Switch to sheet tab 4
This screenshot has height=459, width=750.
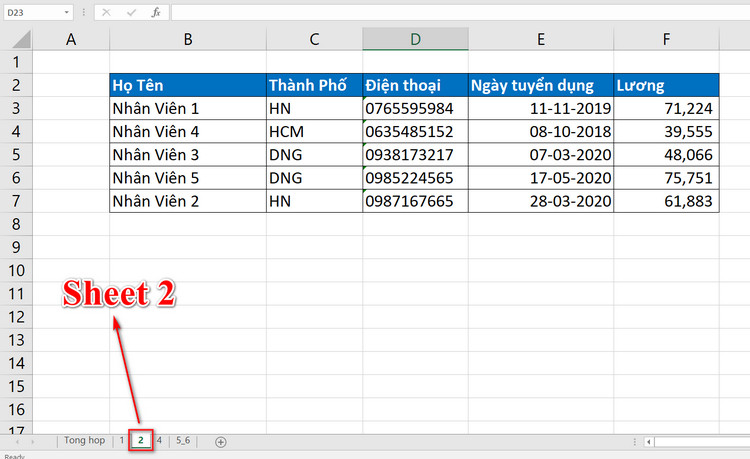coord(159,440)
